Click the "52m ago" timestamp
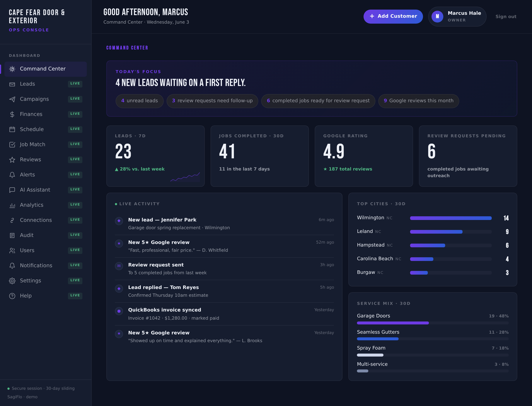Image resolution: width=532 pixels, height=406 pixels. pos(325,242)
